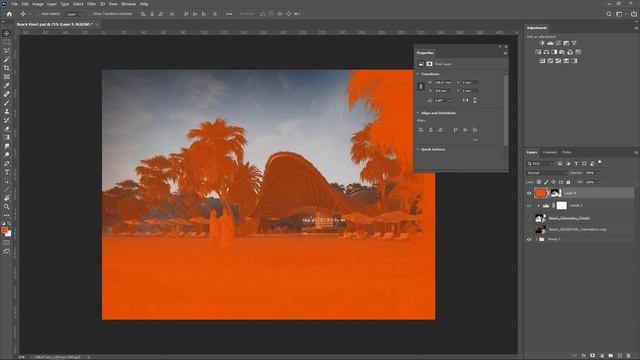Add a Gradient Map adjustment

pyautogui.click(x=574, y=61)
